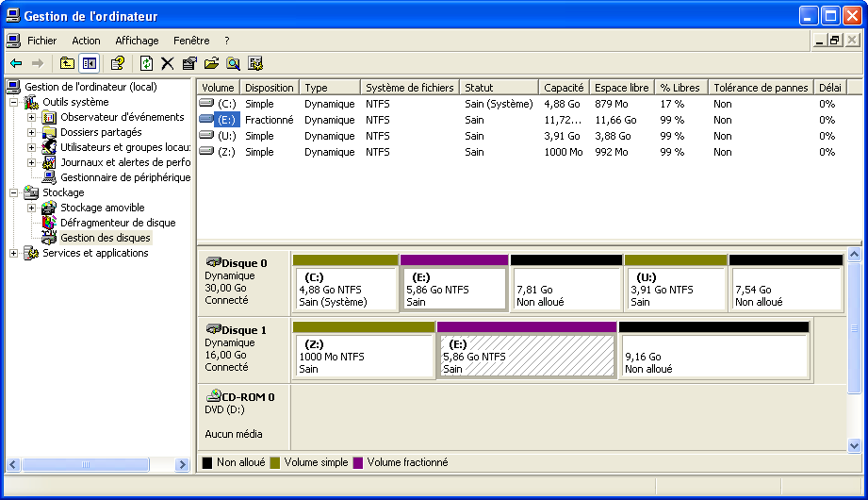The height and width of the screenshot is (500, 868).
Task: Click the Back arrow toolbar icon
Action: [x=16, y=63]
